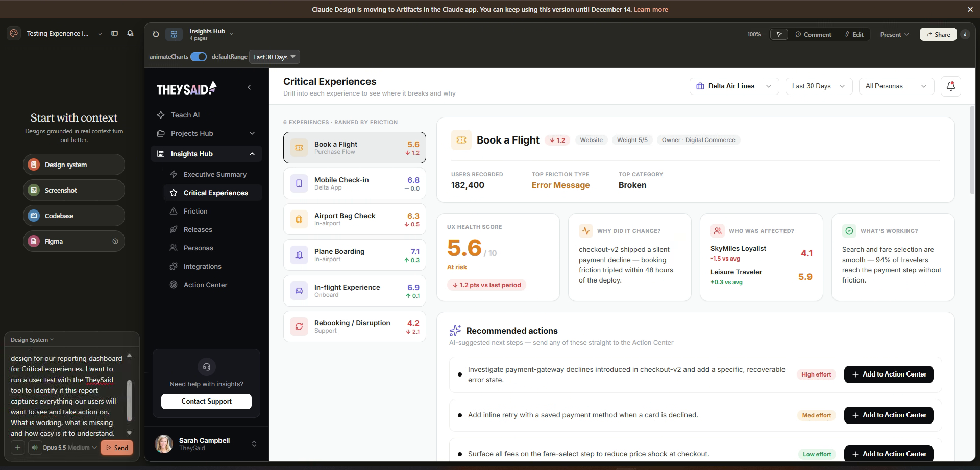The image size is (980, 470).
Task: Select the cursor pointer tool icon
Action: point(779,34)
